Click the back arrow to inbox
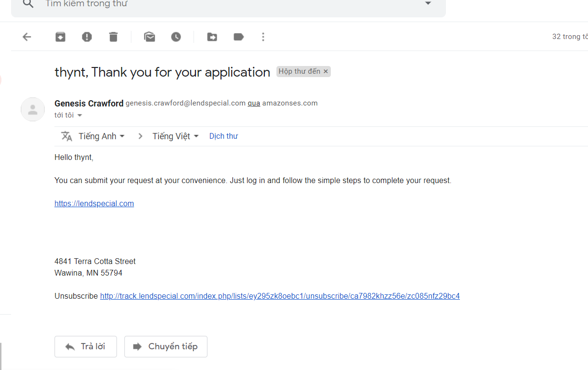Viewport: 588px width, 370px height. 27,37
